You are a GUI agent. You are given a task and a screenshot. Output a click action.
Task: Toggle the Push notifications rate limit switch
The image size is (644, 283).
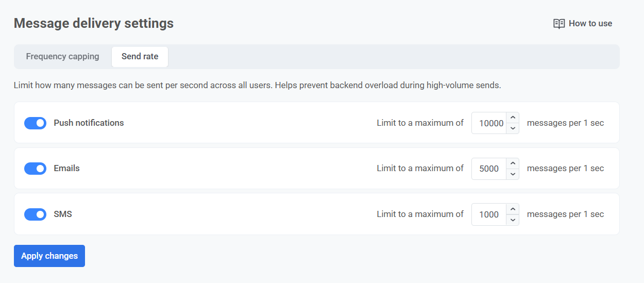[x=36, y=123]
